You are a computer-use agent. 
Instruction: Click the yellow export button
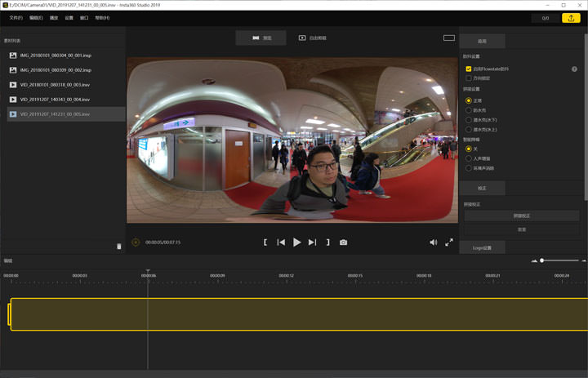tap(570, 18)
